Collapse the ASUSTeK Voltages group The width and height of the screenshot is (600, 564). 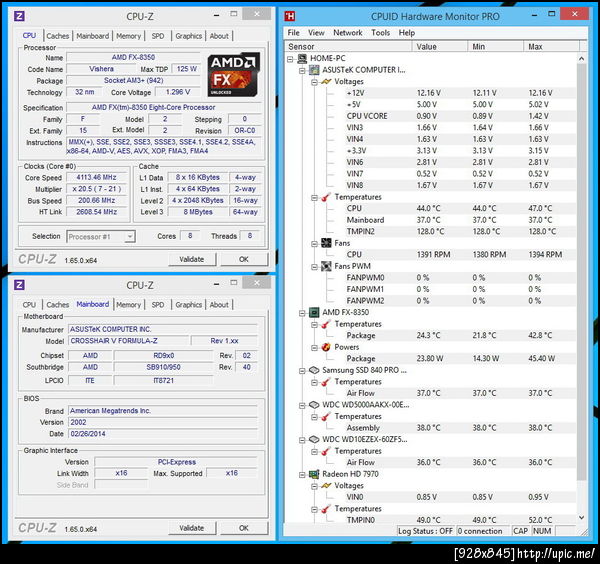(x=314, y=82)
